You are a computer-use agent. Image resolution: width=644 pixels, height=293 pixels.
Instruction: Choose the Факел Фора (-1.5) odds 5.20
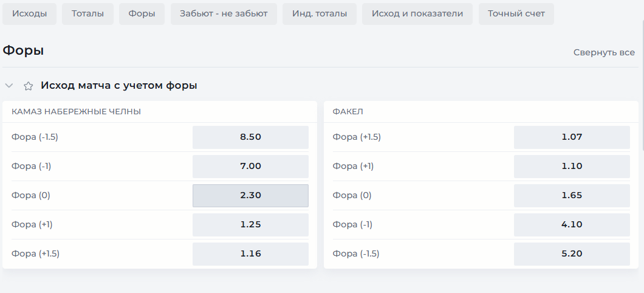[x=572, y=254]
